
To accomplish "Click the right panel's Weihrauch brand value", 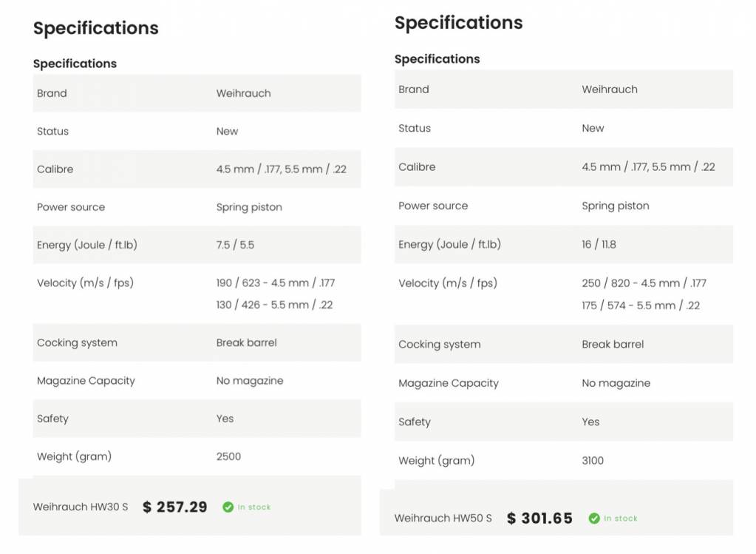I will click(610, 89).
